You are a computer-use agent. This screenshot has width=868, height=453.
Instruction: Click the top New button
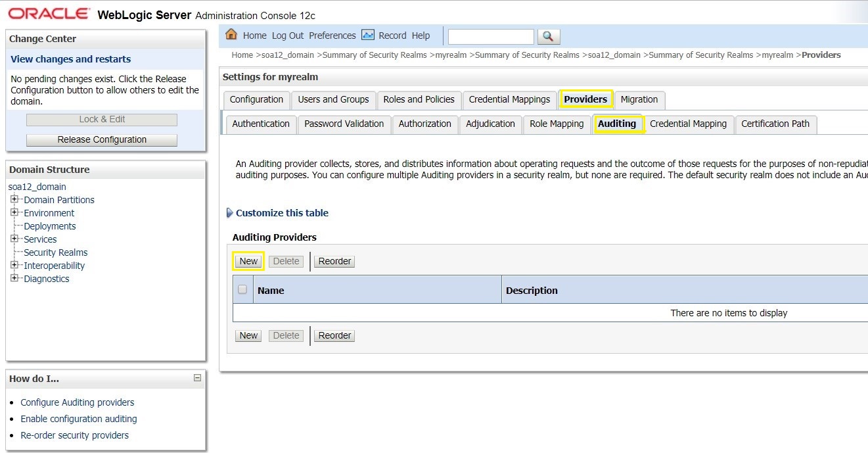(248, 261)
